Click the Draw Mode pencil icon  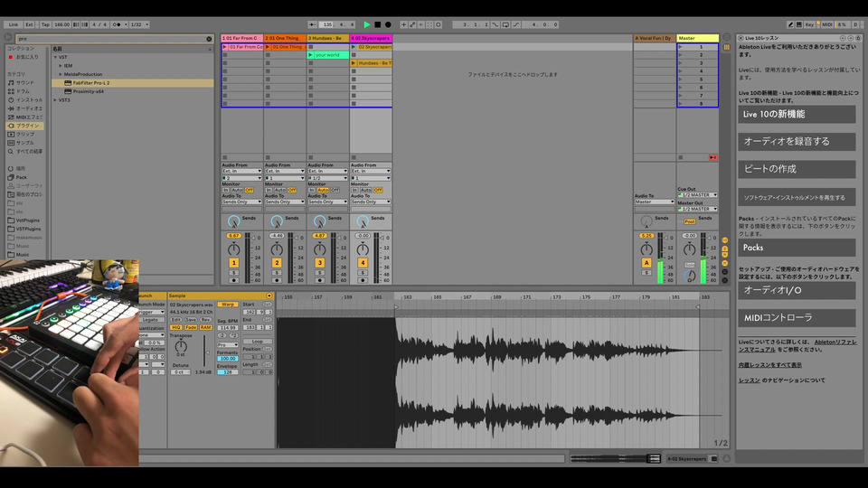pyautogui.click(x=790, y=24)
